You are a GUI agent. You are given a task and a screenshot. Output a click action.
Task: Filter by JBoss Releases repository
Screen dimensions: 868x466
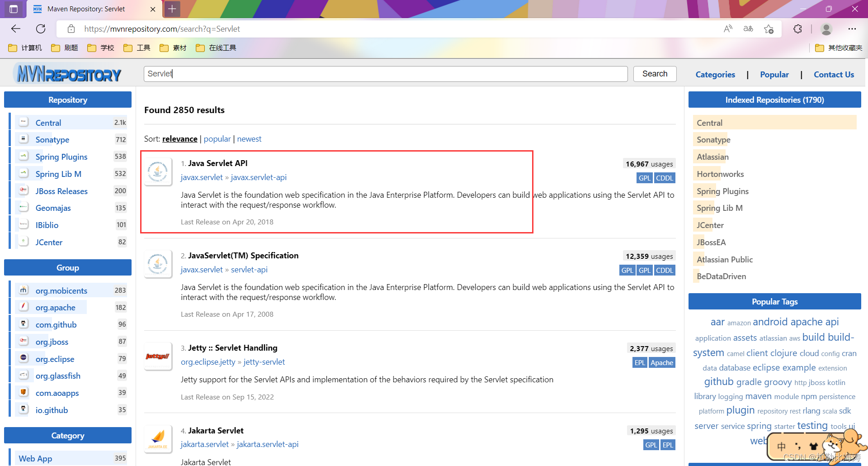coord(61,191)
